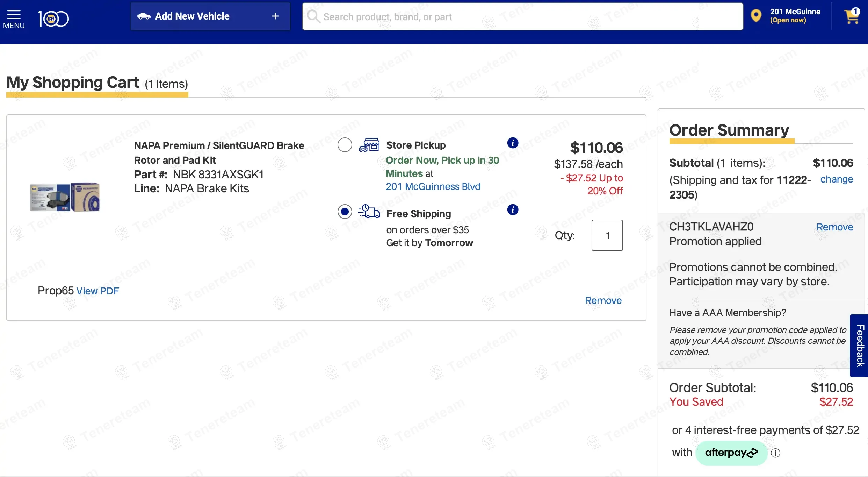This screenshot has width=868, height=477.
Task: Open the Free Shipping info icon
Action: (513, 209)
